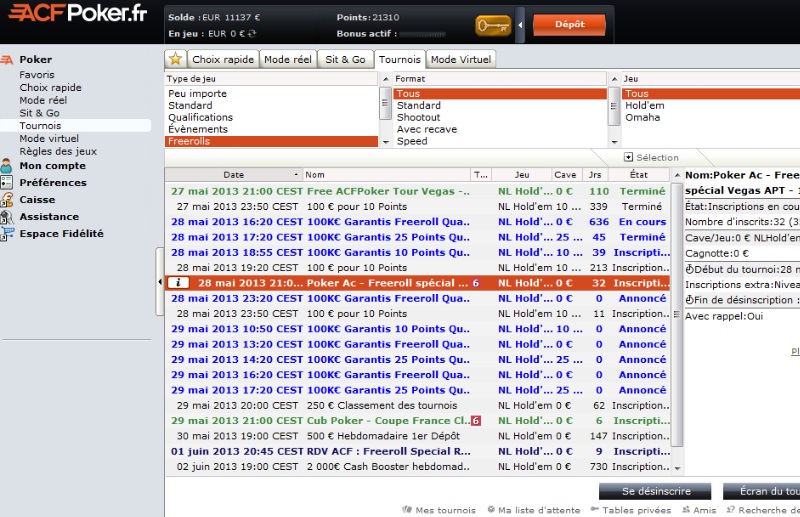This screenshot has width=800, height=517.
Task: Click the Se désinscrire button
Action: (656, 491)
